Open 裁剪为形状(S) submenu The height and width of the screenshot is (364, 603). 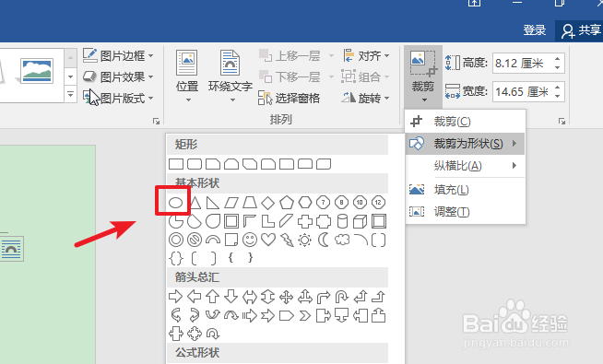click(466, 144)
